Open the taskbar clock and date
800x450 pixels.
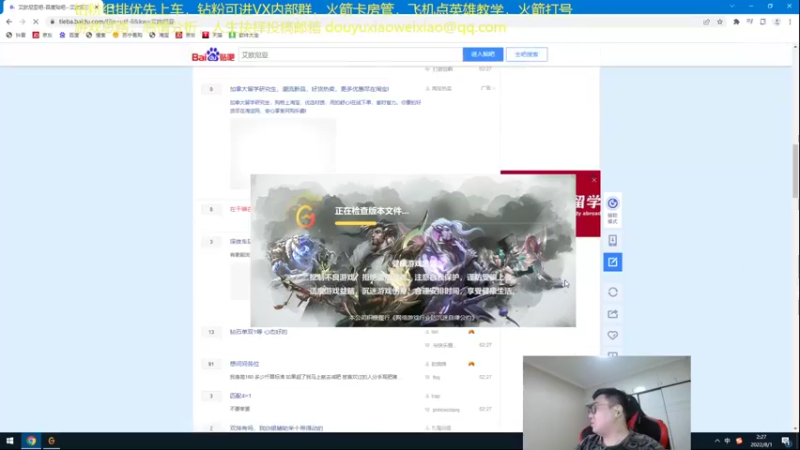pyautogui.click(x=761, y=441)
